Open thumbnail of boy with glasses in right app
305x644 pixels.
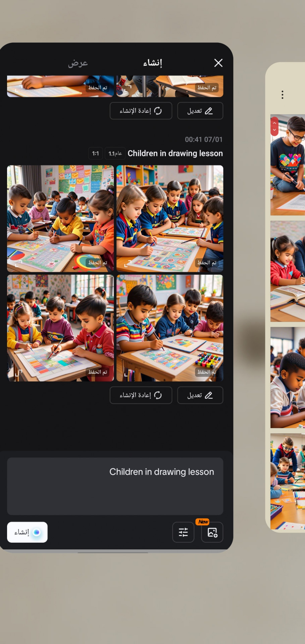pyautogui.click(x=288, y=165)
